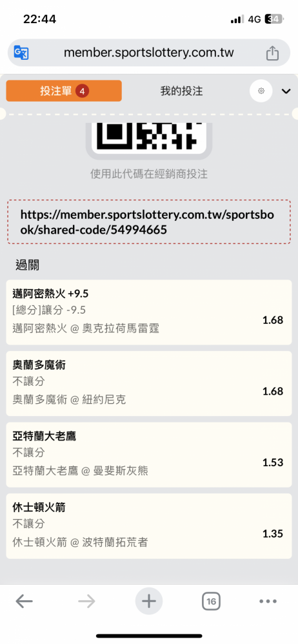
Task: Select 休士頓火箭 bet entry
Action: 149,526
